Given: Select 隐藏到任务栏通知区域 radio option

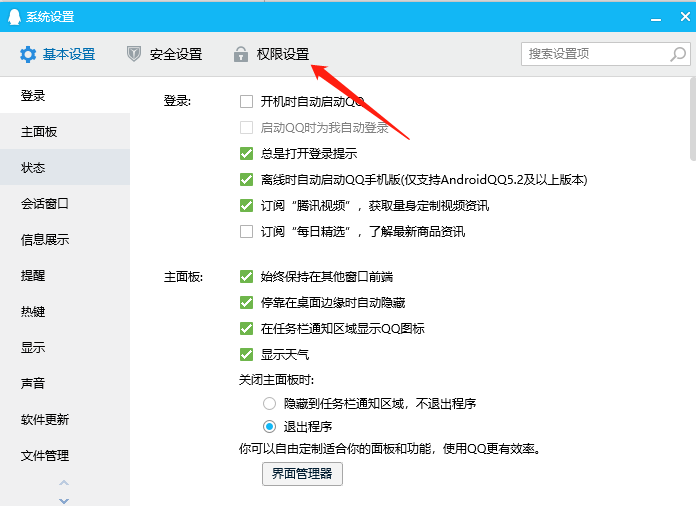Looking at the screenshot, I should [x=269, y=403].
